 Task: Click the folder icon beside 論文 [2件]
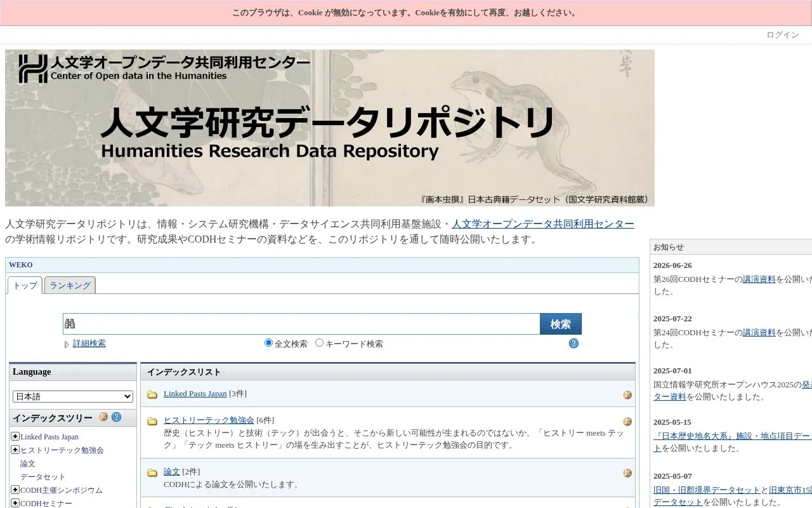pyautogui.click(x=152, y=472)
